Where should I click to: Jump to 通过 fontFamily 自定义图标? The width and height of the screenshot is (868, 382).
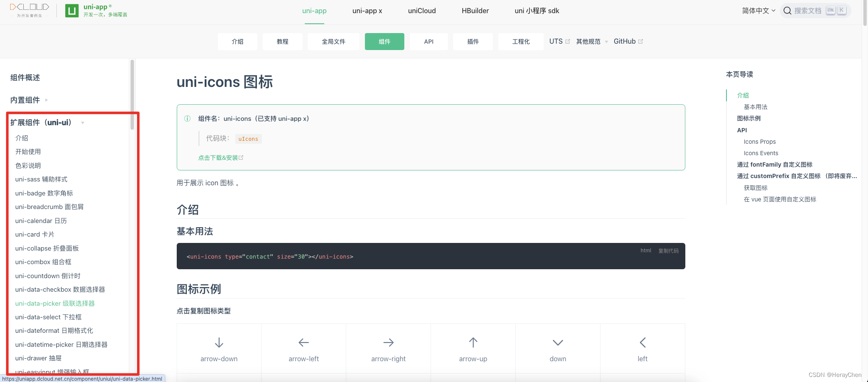point(774,165)
